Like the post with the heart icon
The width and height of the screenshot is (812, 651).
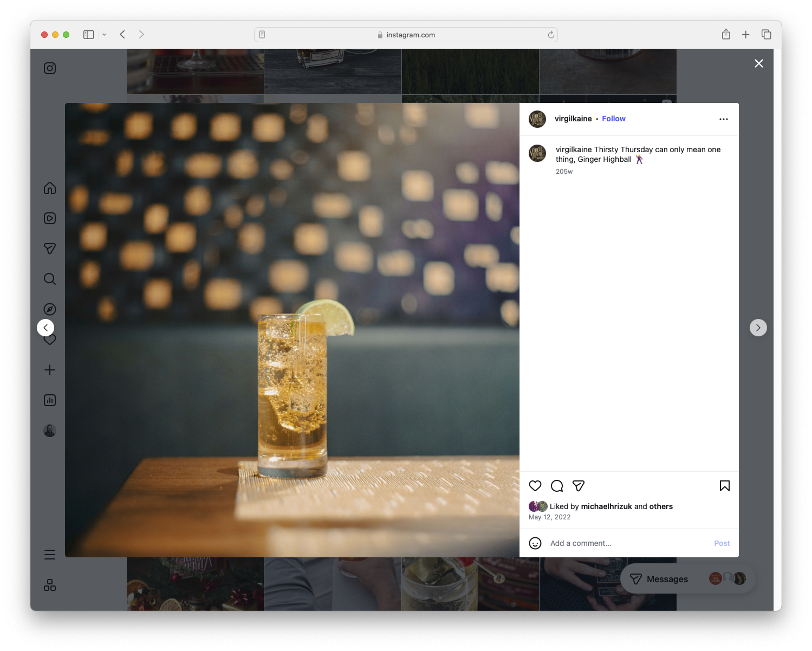[x=535, y=486]
